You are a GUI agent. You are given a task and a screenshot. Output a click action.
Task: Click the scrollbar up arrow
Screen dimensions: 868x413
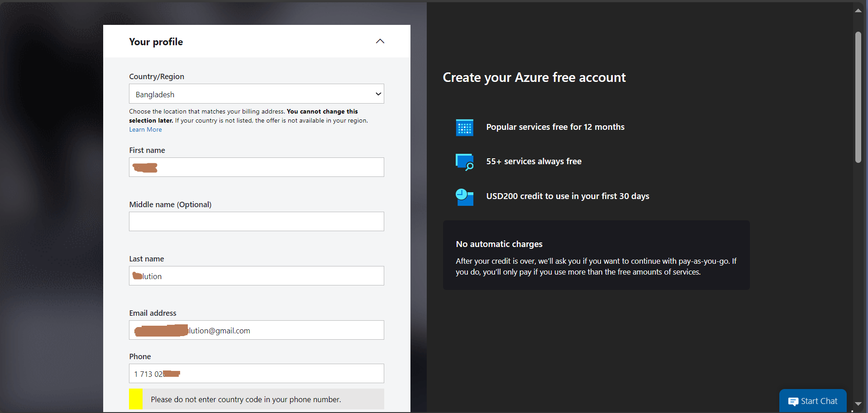(858, 10)
